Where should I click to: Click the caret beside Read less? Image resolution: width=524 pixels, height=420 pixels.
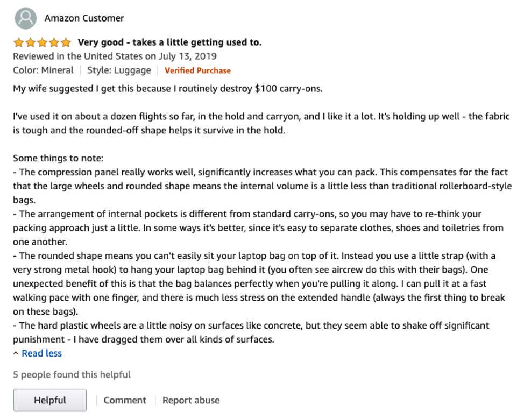pos(16,353)
